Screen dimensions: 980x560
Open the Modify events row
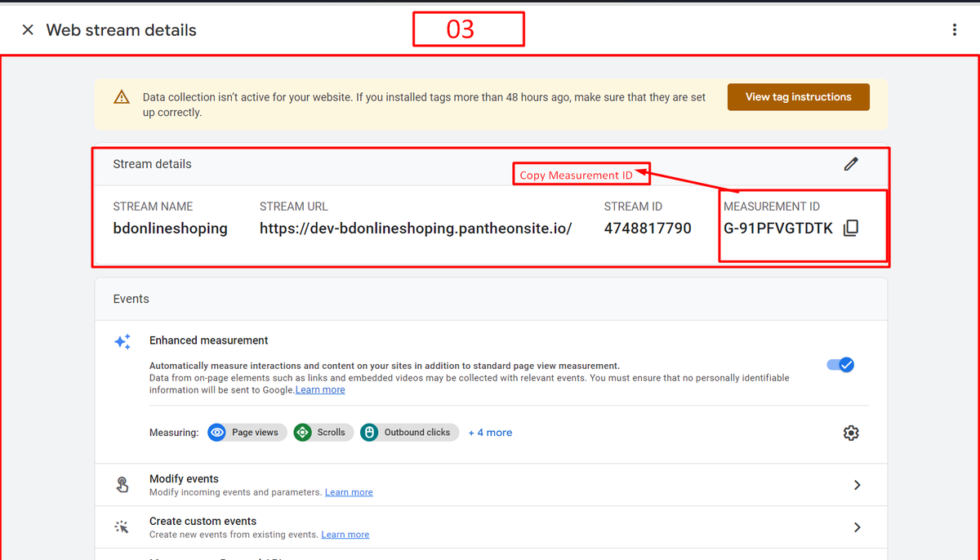tap(491, 485)
